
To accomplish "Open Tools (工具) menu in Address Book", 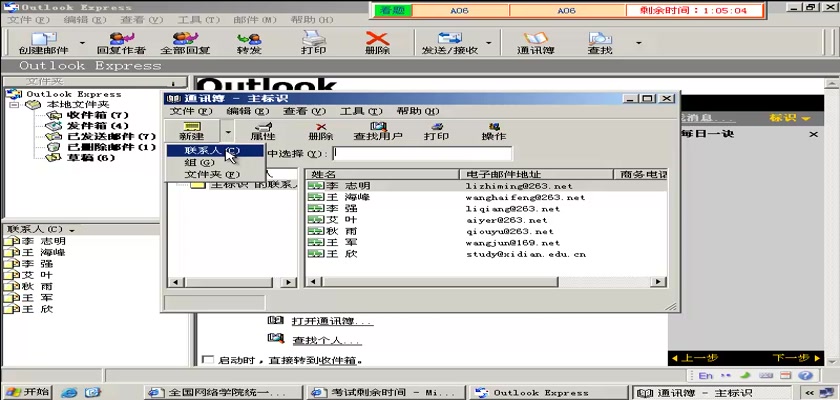I will point(361,111).
